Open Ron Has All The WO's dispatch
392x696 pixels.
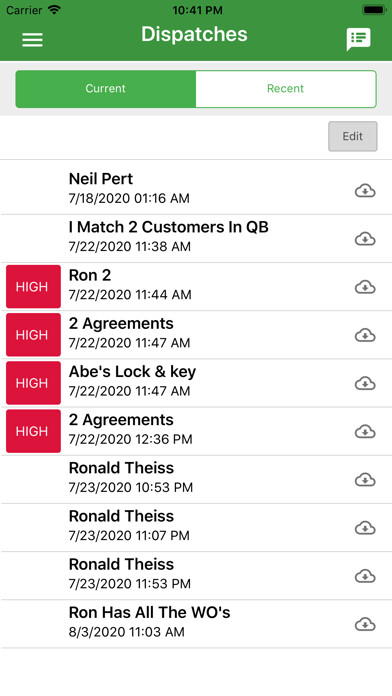196,624
